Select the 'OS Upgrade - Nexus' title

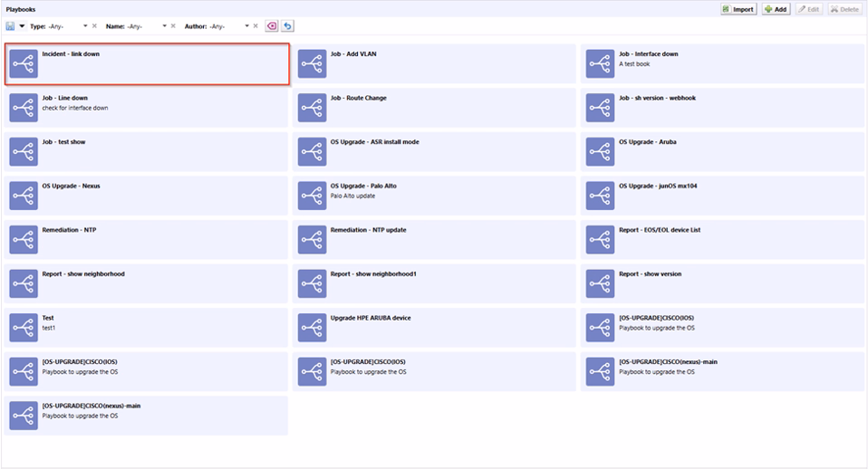point(71,186)
